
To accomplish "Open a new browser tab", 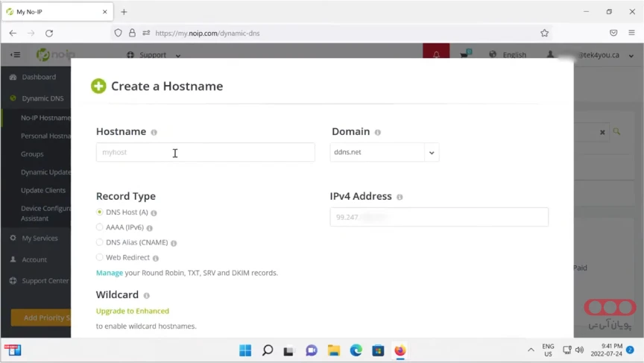I will tap(124, 12).
